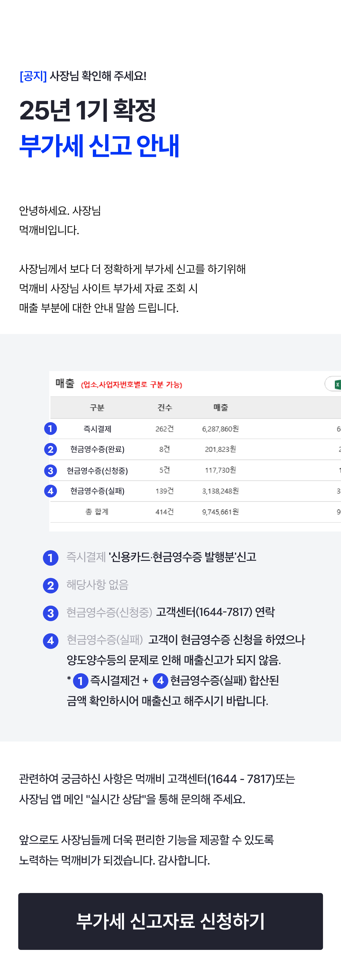Click the greeting line 안녕하세요. 사장님
The width and height of the screenshot is (341, 980).
coord(60,211)
